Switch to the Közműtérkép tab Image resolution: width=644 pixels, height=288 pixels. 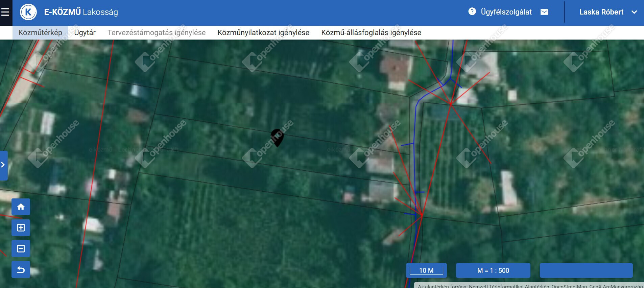40,33
